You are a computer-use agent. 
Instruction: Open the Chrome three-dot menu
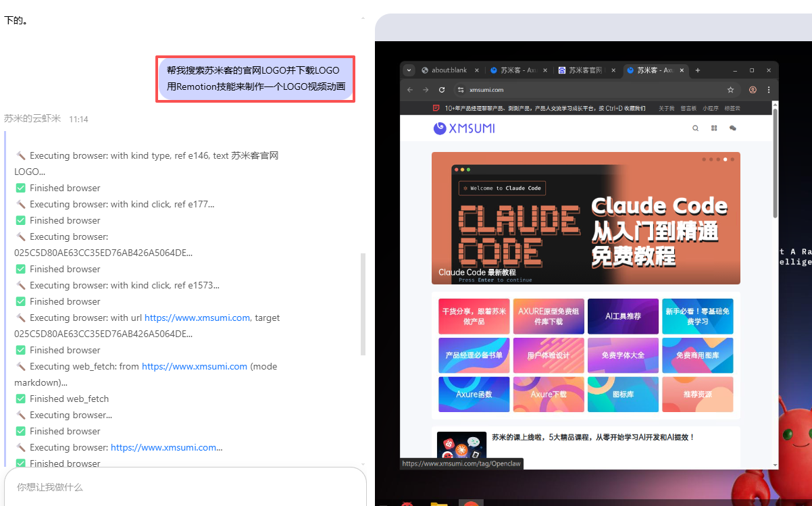click(768, 90)
